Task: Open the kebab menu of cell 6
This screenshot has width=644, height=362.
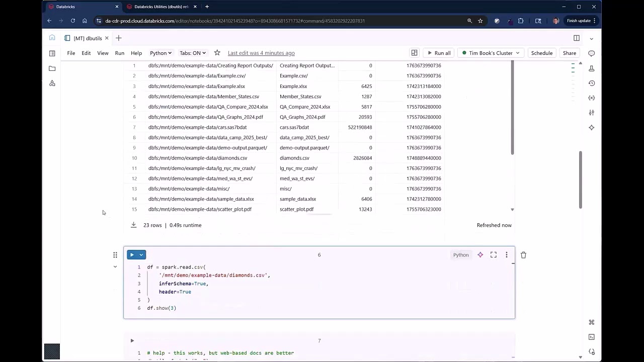Action: click(507, 255)
